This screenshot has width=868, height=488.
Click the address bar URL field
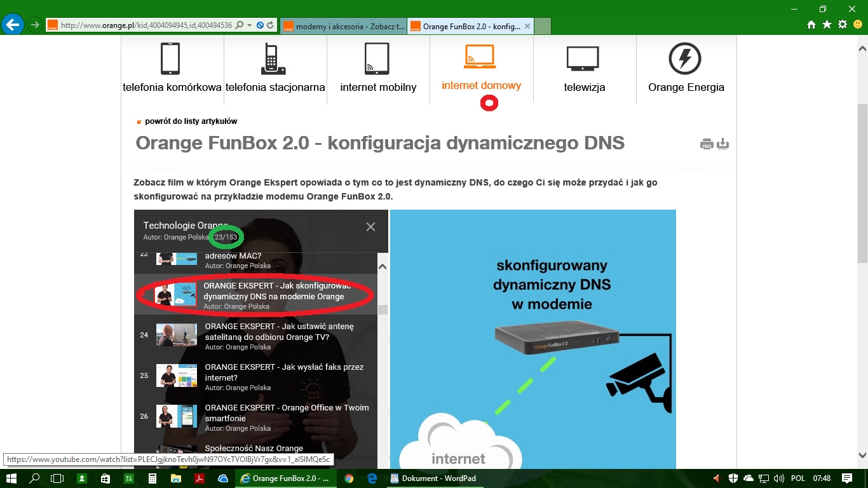146,25
